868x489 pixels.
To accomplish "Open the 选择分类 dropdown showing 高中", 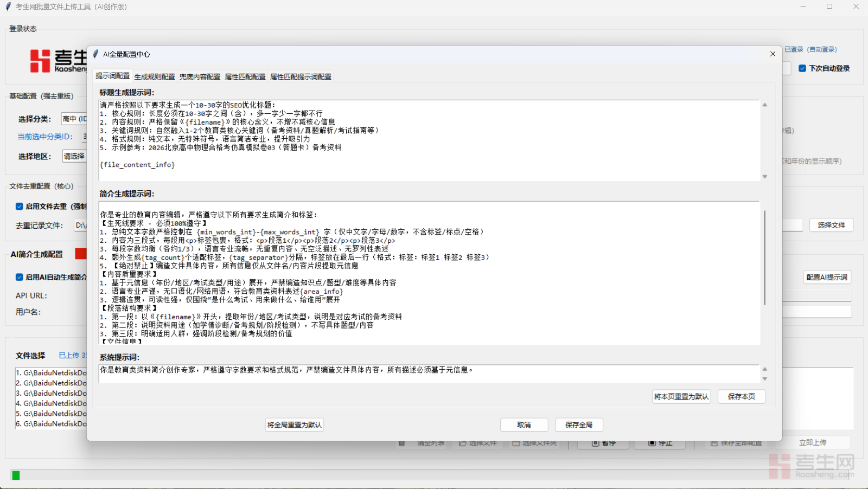I will (74, 119).
